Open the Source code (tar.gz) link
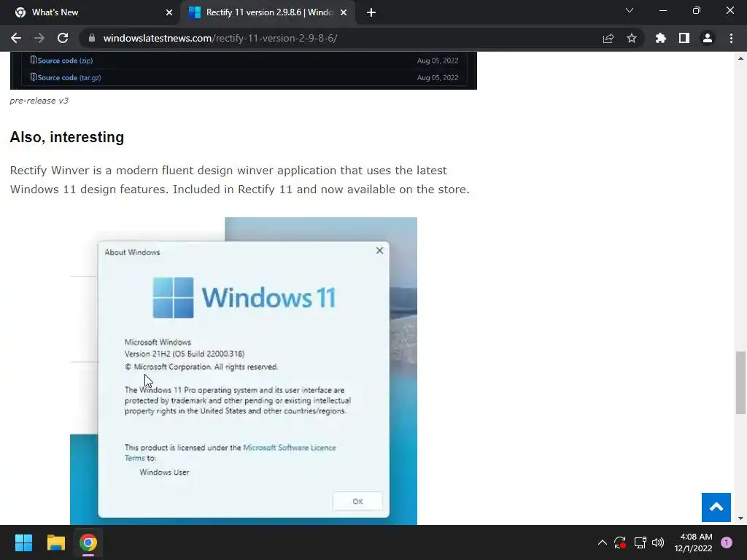Screen dimensions: 747x560 (x=69, y=77)
